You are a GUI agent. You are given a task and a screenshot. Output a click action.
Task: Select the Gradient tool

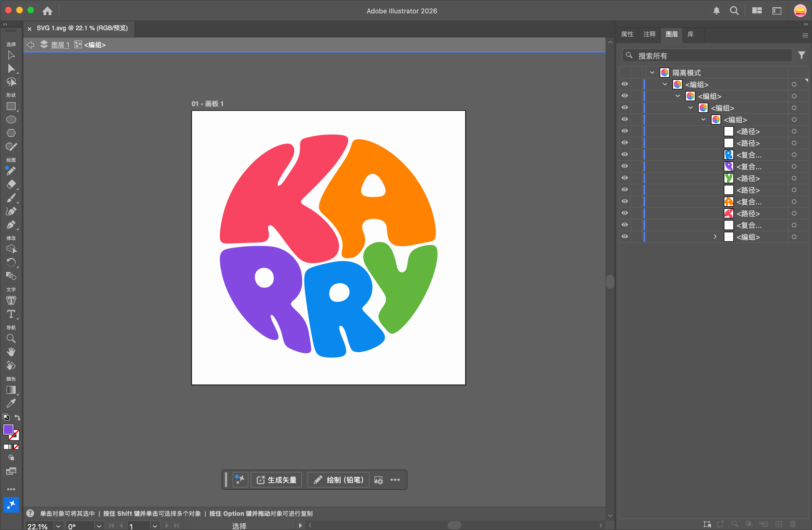coord(11,390)
